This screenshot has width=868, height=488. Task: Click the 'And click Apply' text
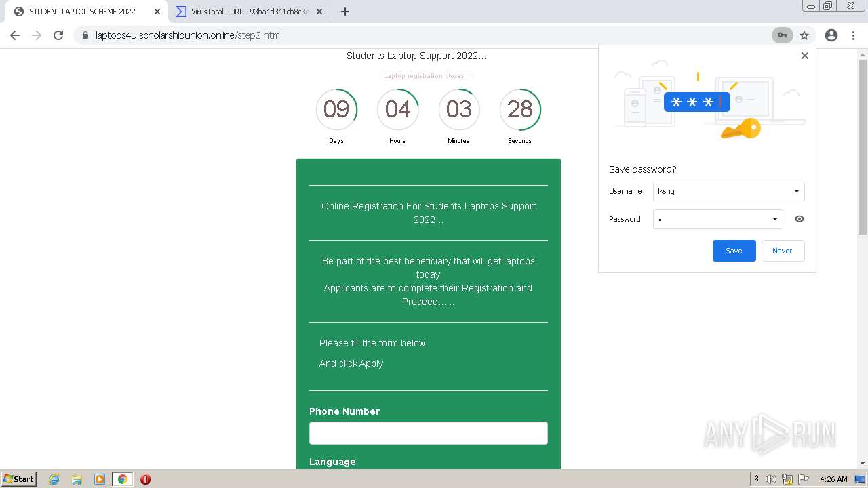351,363
